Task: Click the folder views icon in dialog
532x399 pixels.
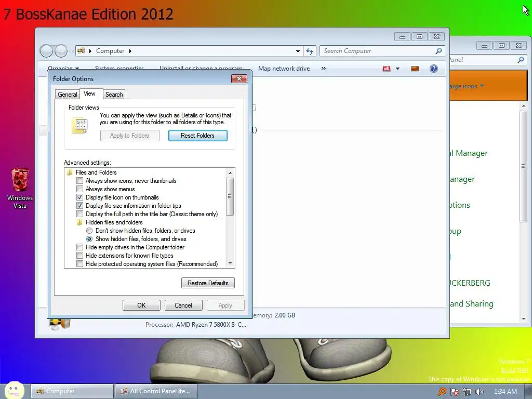Action: point(79,126)
